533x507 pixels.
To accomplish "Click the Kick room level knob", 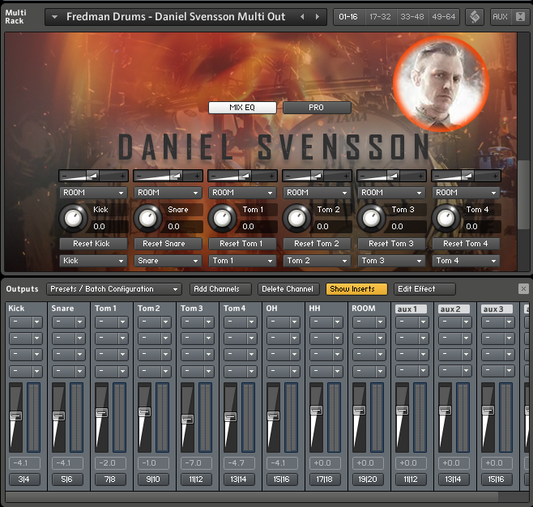I will pos(73,218).
